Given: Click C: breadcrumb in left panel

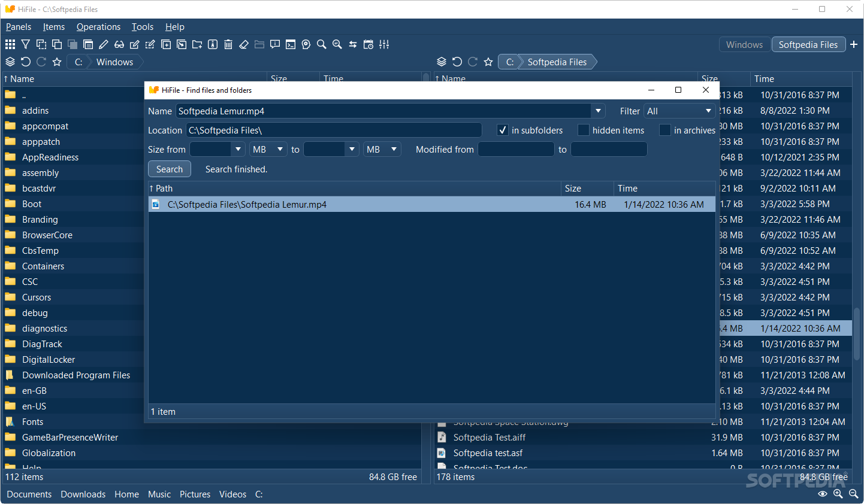Looking at the screenshot, I should pos(78,62).
